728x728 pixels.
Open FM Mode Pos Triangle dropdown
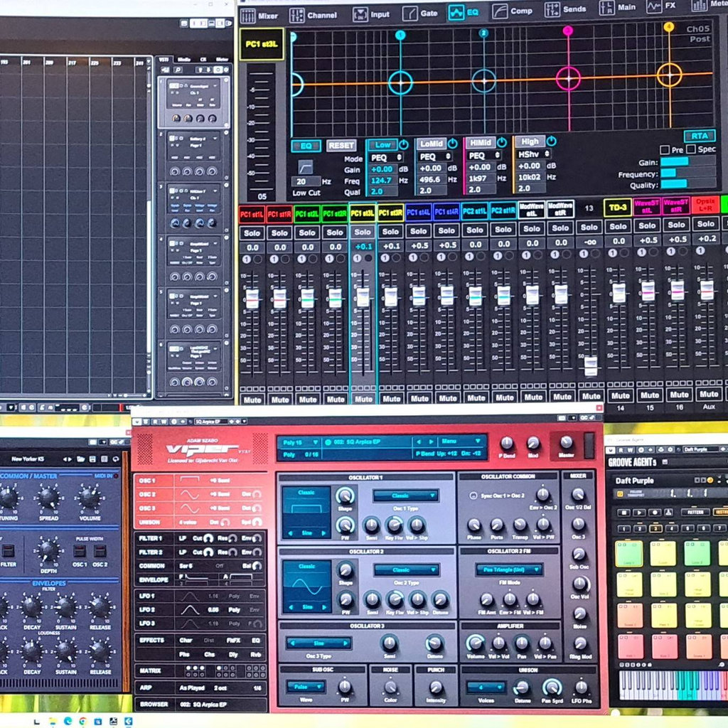coord(509,569)
